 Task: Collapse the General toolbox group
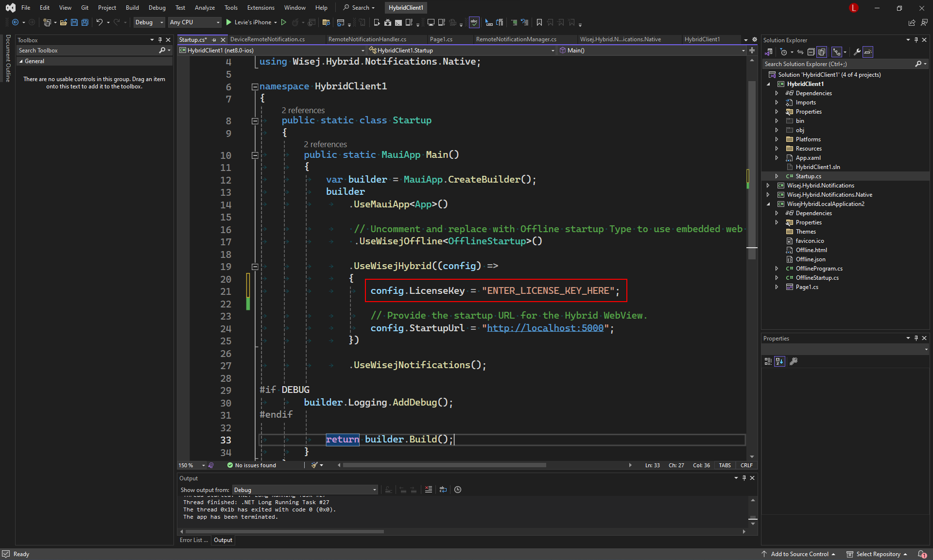tap(21, 61)
